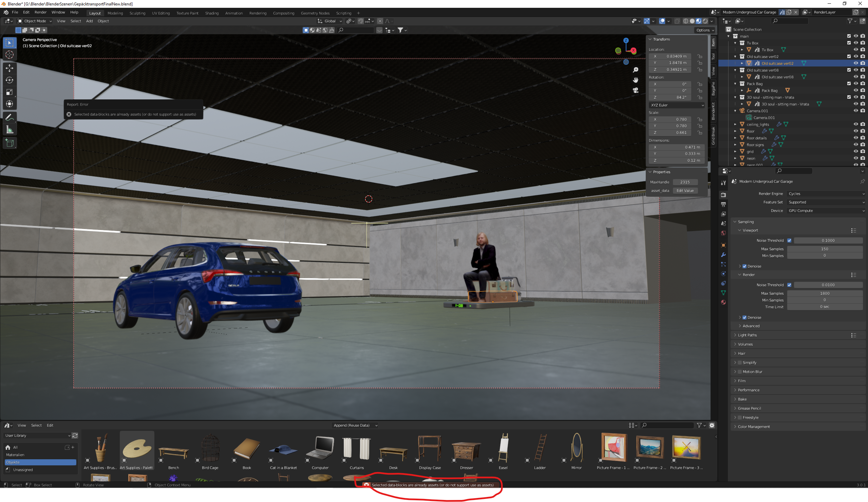Disable Viewport Noise Threshold checkbox
This screenshot has width=868, height=502.
point(789,240)
